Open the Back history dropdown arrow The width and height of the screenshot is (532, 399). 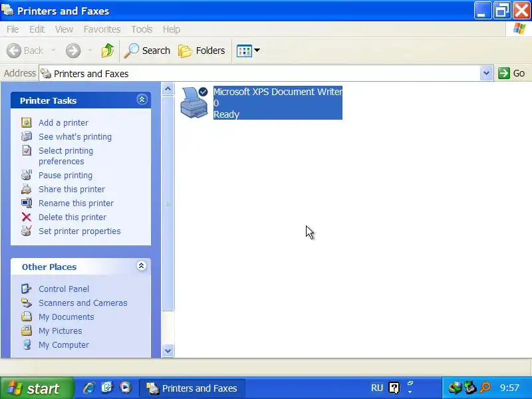click(53, 51)
